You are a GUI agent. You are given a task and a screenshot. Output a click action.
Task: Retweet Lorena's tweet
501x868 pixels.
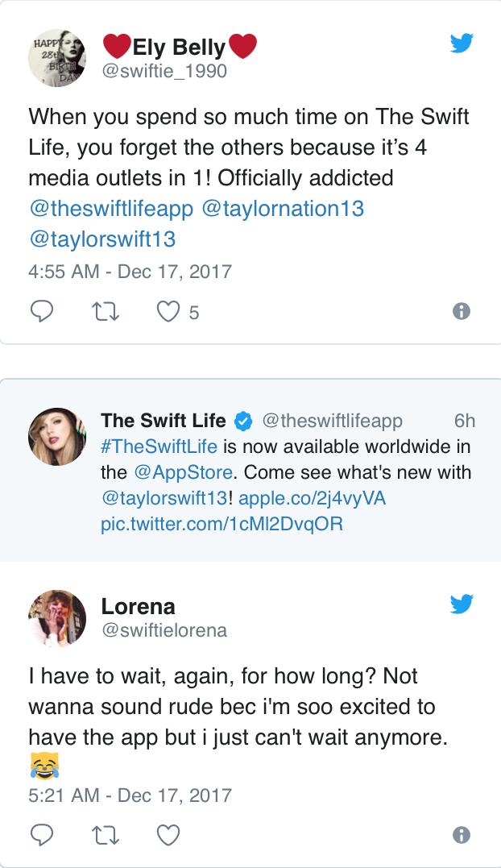click(x=103, y=834)
